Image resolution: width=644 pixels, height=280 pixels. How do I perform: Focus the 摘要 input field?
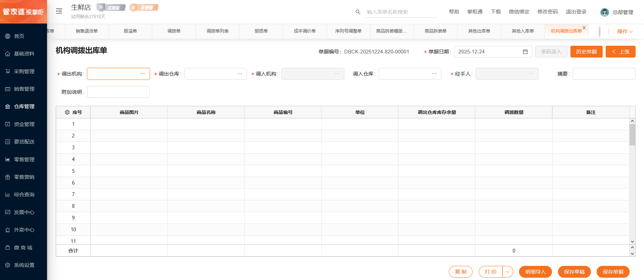point(604,74)
